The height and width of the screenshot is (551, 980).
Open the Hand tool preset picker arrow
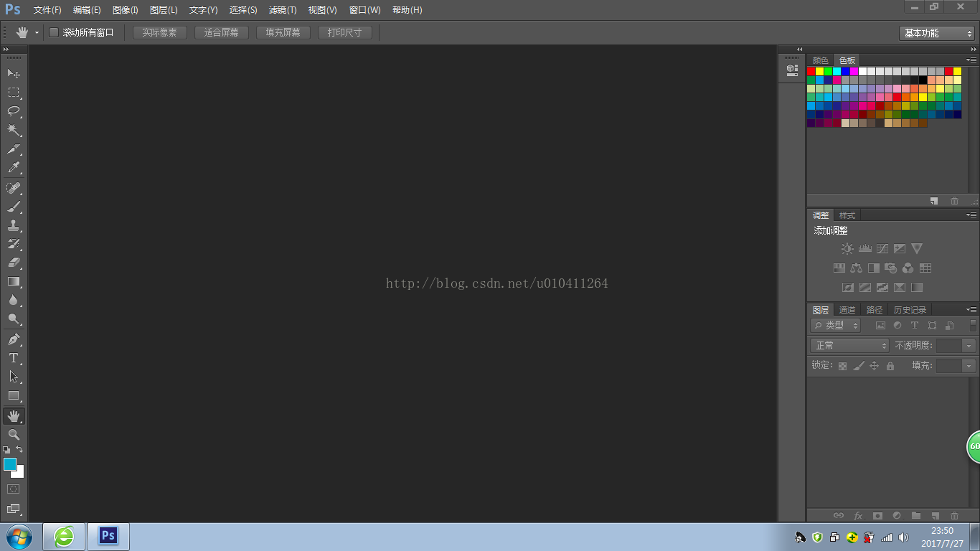tap(37, 33)
